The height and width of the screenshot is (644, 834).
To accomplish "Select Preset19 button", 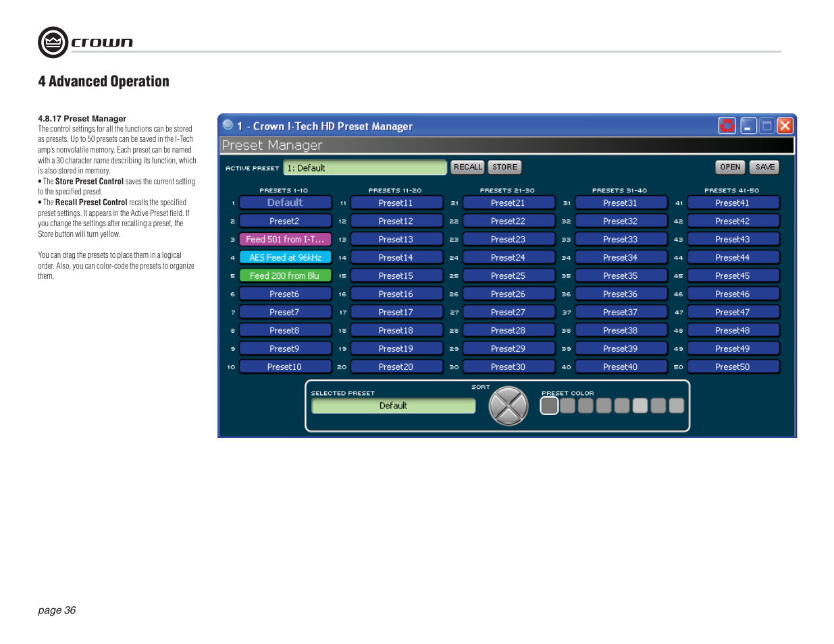I will 396,348.
